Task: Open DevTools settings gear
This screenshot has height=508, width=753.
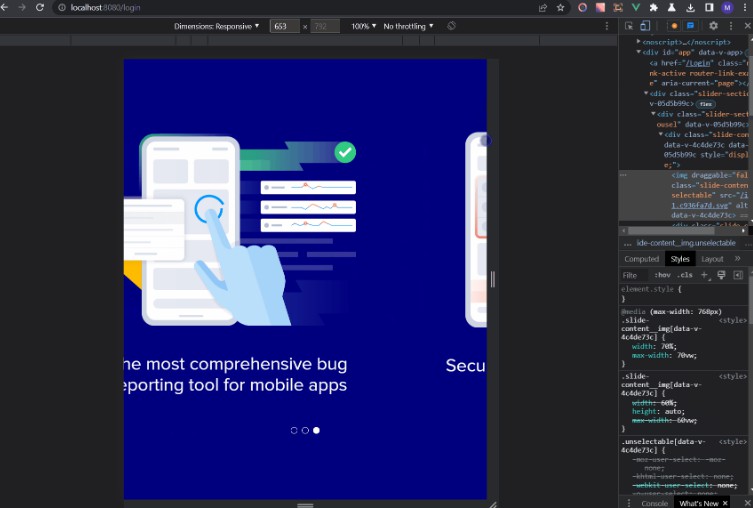Action: (x=713, y=25)
